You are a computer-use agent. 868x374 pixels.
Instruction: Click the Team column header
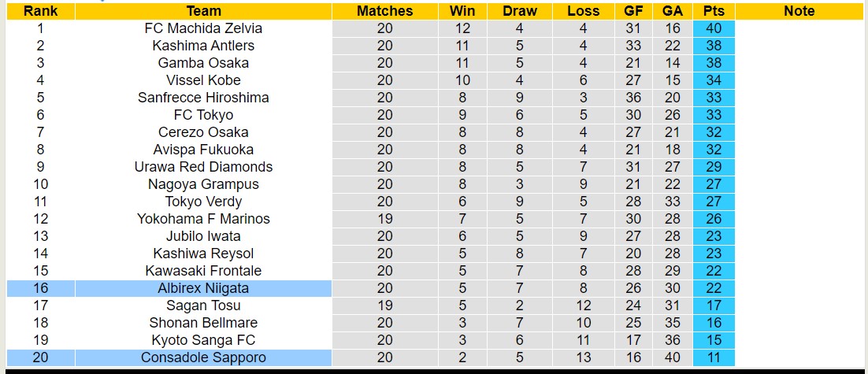click(204, 11)
